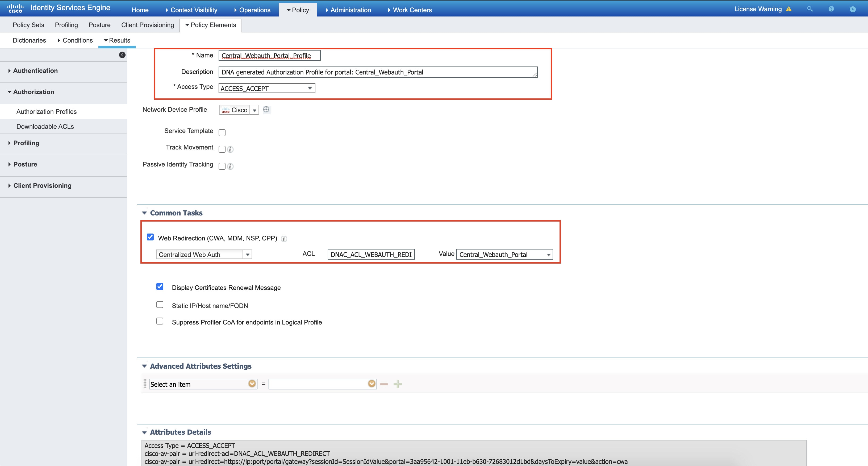Add attribute row with plus icon
This screenshot has height=466, width=868.
pyautogui.click(x=398, y=384)
